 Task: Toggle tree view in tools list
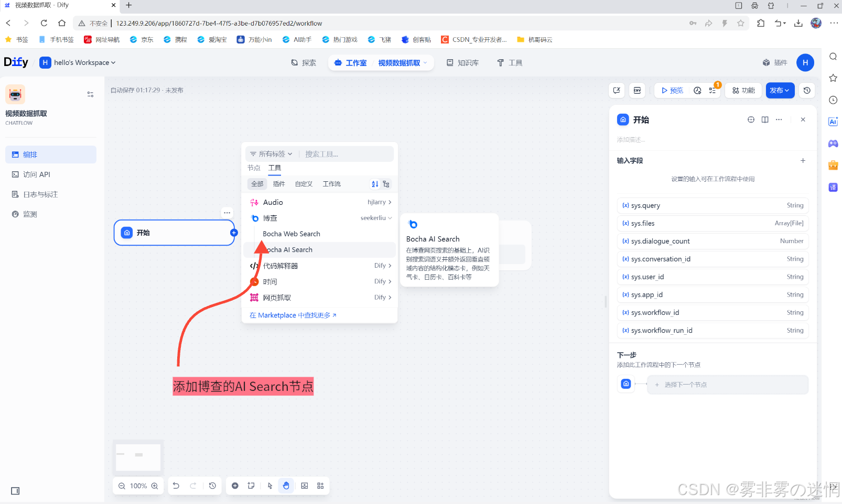(x=386, y=184)
